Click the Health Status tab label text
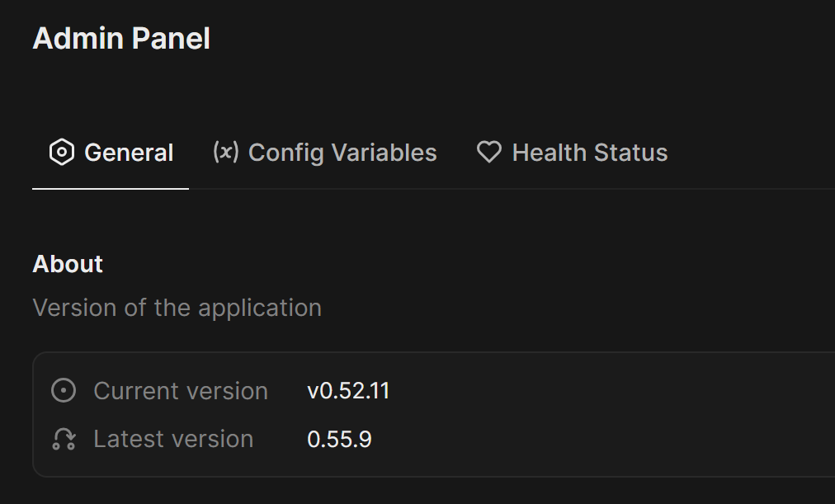 pyautogui.click(x=590, y=153)
